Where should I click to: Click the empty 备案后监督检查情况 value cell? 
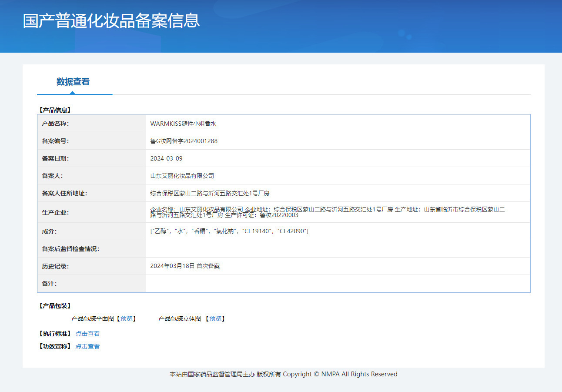(338, 249)
